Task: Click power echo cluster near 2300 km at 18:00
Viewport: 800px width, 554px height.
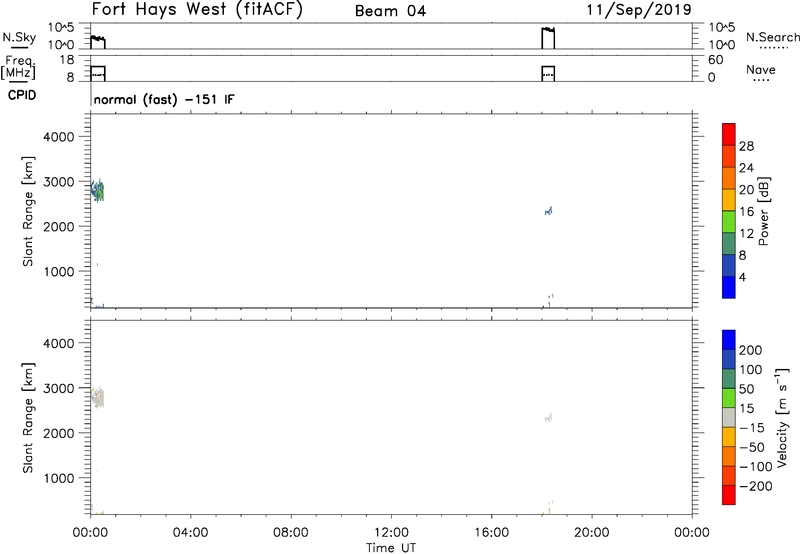Action: pos(548,211)
